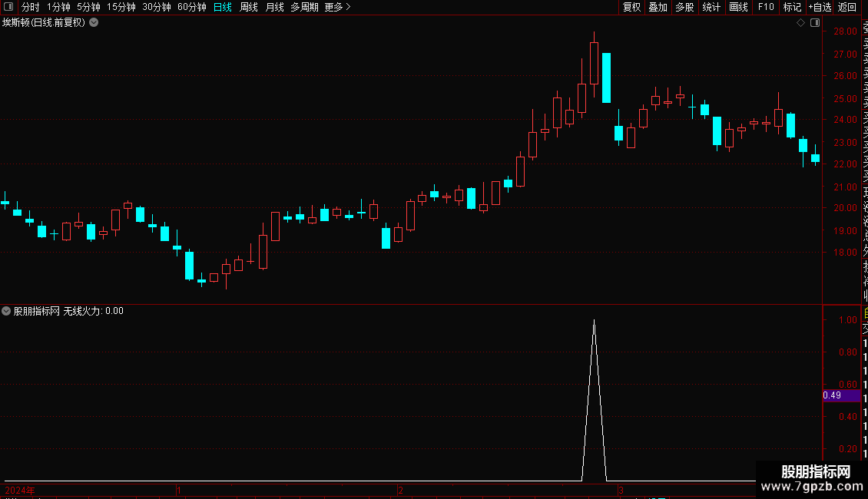The width and height of the screenshot is (868, 499).
Task: Click the indicator spike peak at 1.00
Action: (594, 321)
